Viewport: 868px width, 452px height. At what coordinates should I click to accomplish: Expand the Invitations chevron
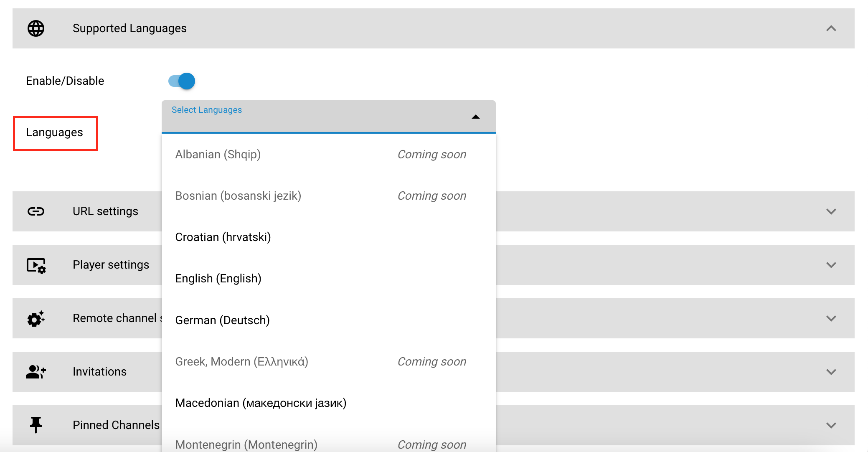coord(831,372)
